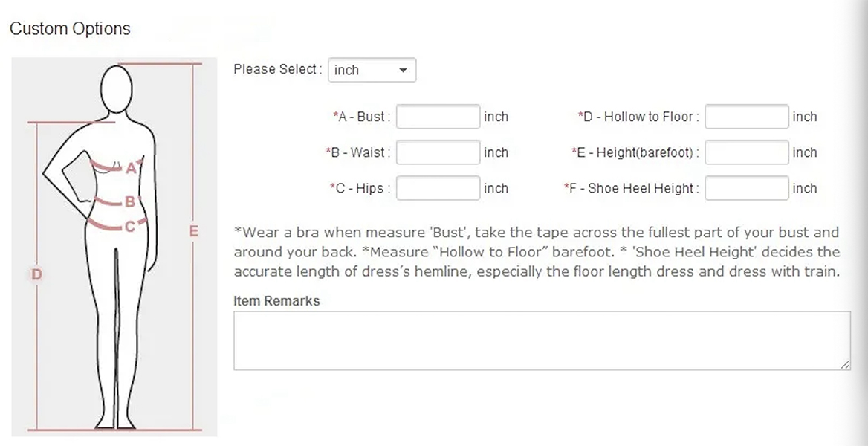Click the waist marker B on figure

(129, 201)
